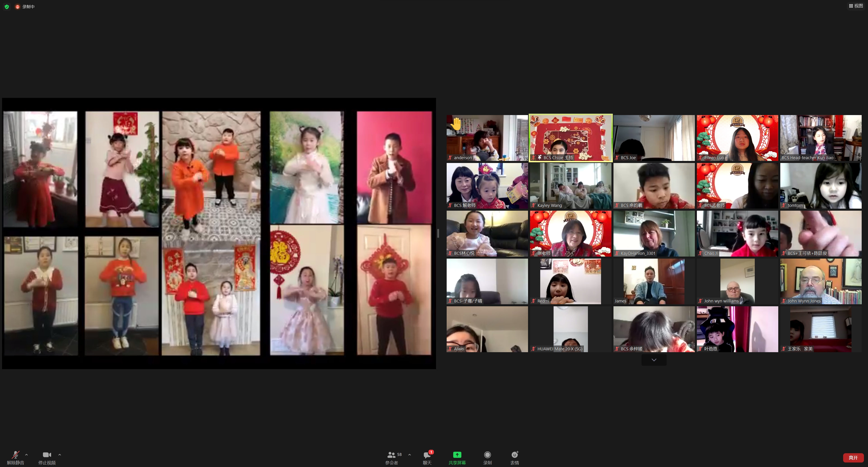Select BCS Chloe host video tile
The height and width of the screenshot is (467, 868).
point(571,138)
